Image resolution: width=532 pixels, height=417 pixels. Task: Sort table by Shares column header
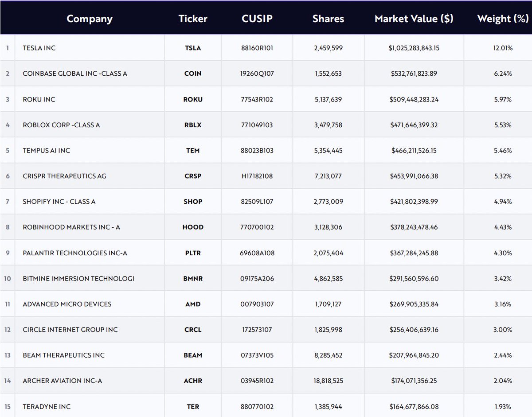328,19
